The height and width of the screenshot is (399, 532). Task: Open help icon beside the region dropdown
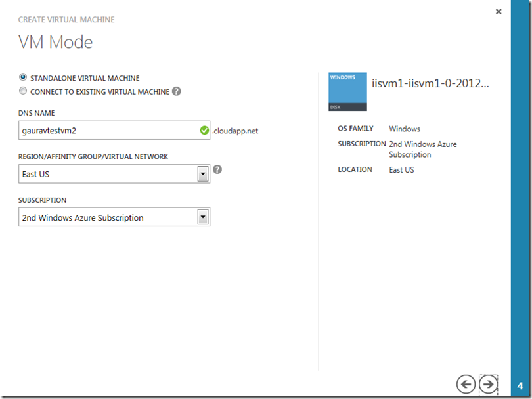pos(217,169)
